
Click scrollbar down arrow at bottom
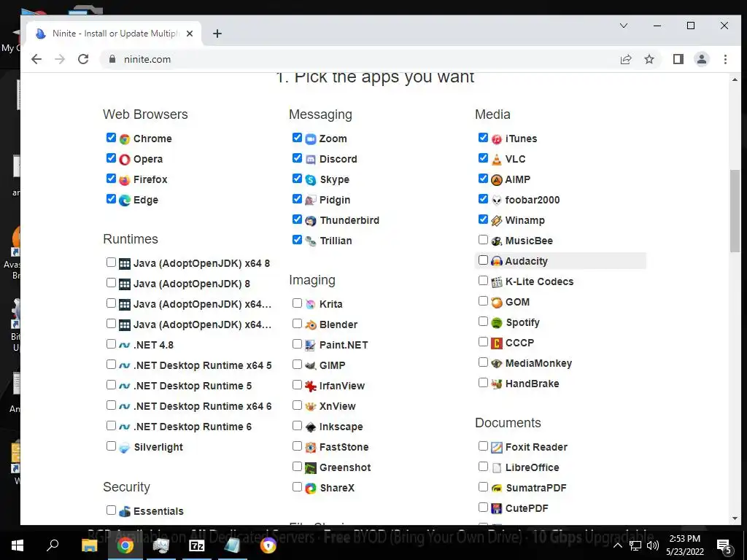(x=735, y=518)
